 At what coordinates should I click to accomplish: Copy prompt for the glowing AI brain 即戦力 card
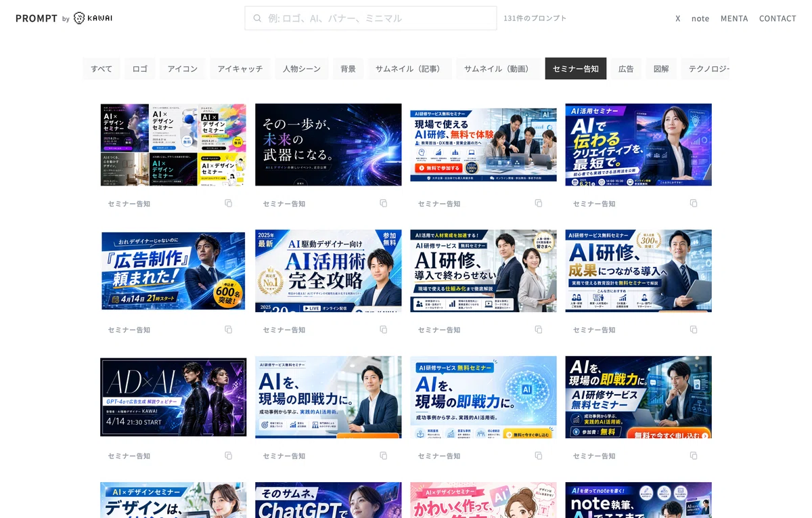(x=538, y=456)
